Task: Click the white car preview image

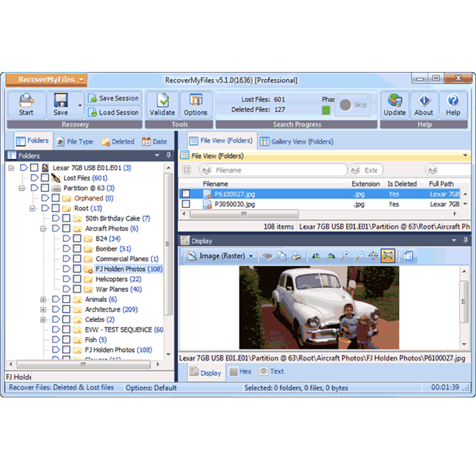Action: pyautogui.click(x=319, y=308)
